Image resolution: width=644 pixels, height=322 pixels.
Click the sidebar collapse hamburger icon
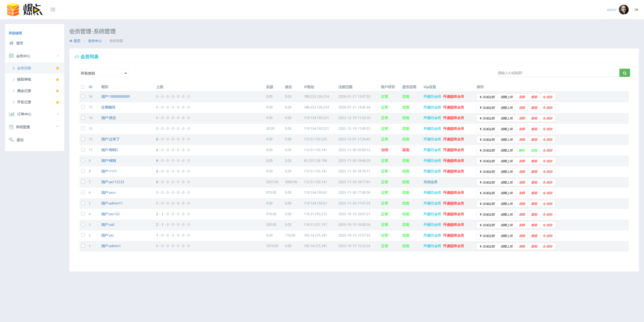(52, 10)
